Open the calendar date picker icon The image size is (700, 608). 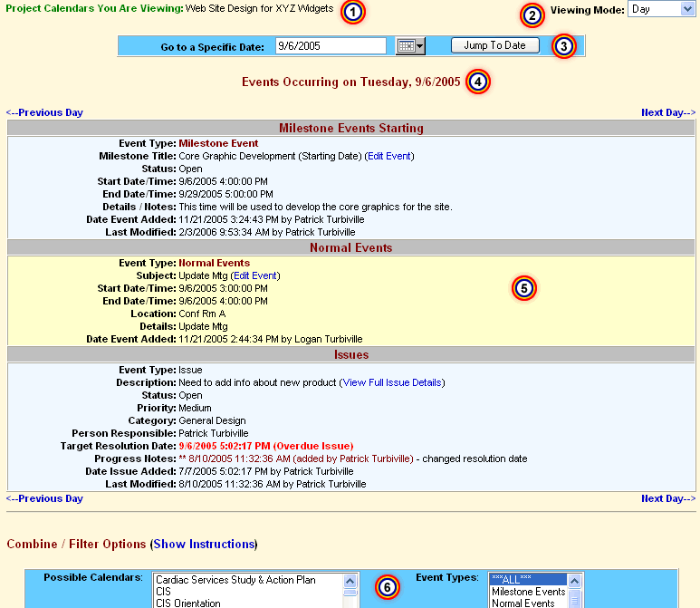pyautogui.click(x=410, y=45)
